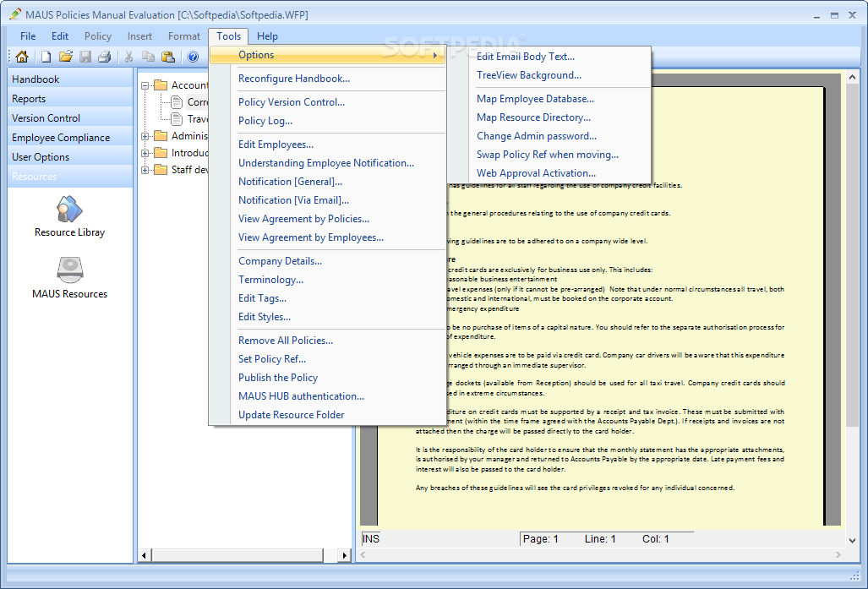Choose Edit Employees... menu entry

(328, 145)
